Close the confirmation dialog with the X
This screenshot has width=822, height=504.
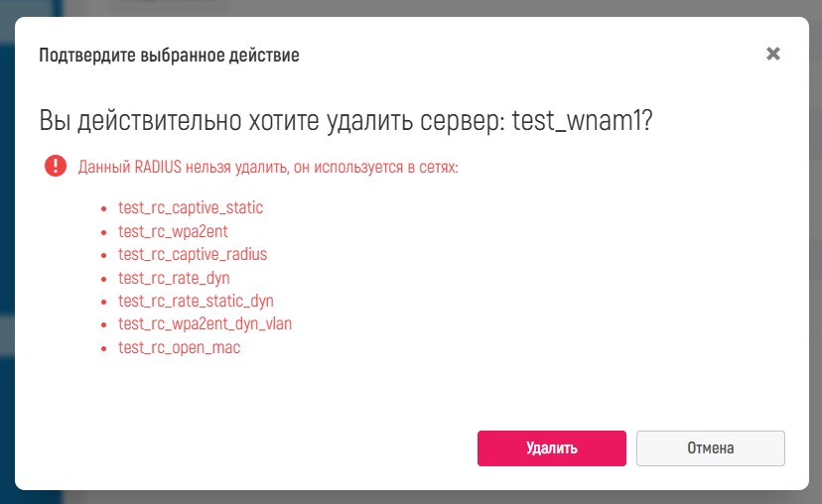coord(773,54)
